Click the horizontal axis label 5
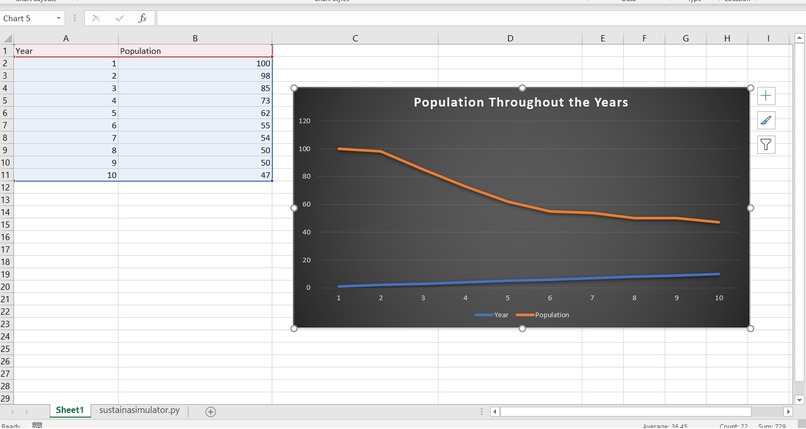The image size is (806, 429). tap(507, 298)
